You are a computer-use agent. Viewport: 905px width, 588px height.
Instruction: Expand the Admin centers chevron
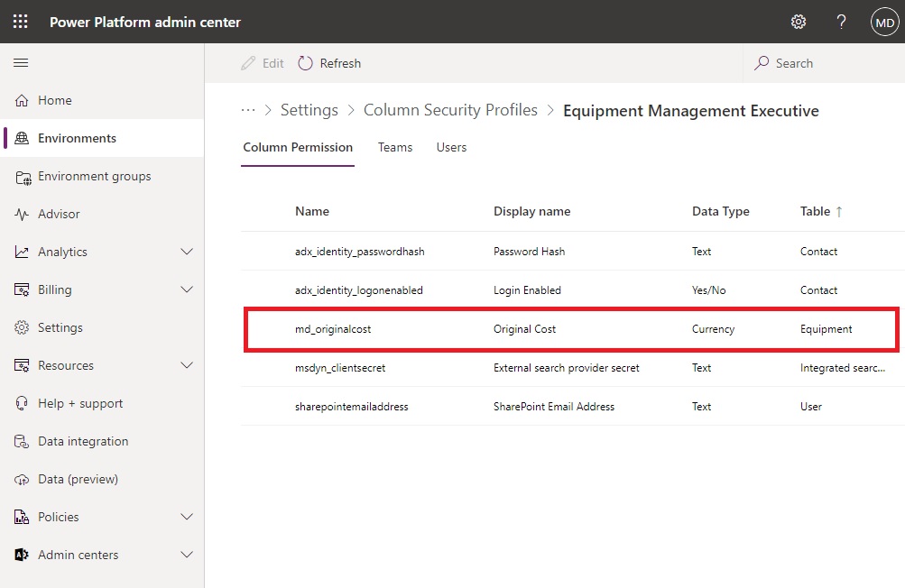187,555
